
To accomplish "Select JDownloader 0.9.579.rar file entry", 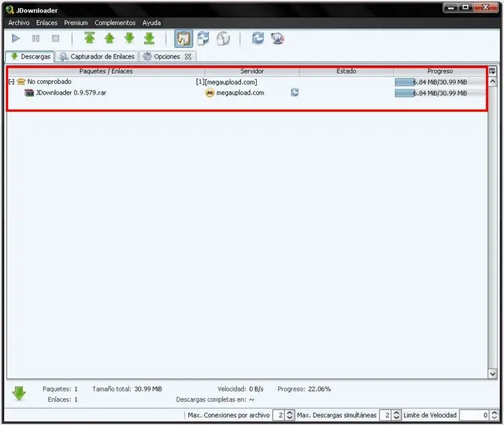I will pyautogui.click(x=71, y=93).
